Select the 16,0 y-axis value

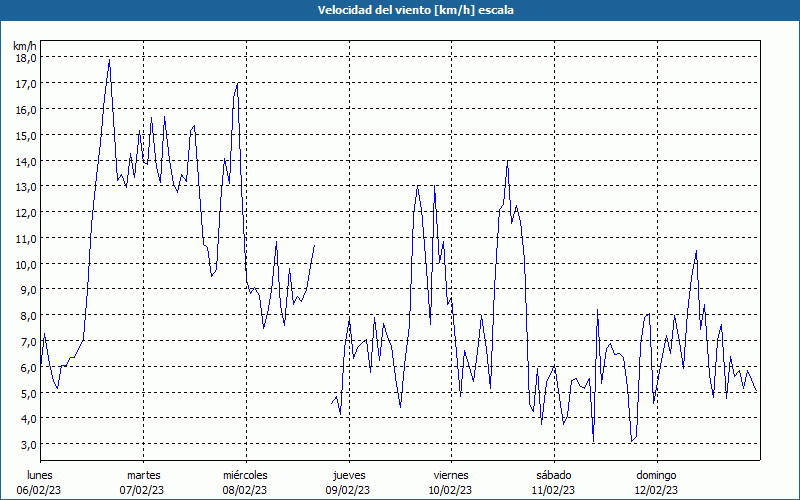(26, 110)
